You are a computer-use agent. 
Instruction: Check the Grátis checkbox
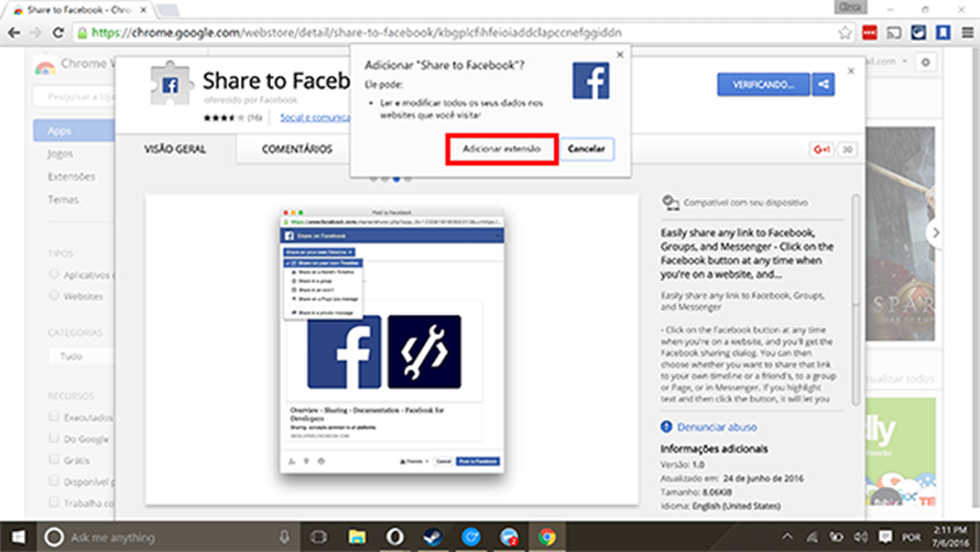pyautogui.click(x=54, y=459)
